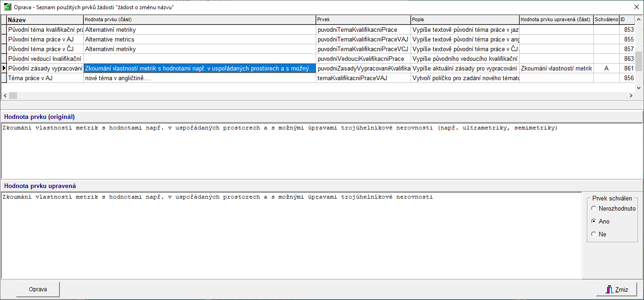Click the Alternative metrics cell
644x300 pixels.
pos(199,40)
